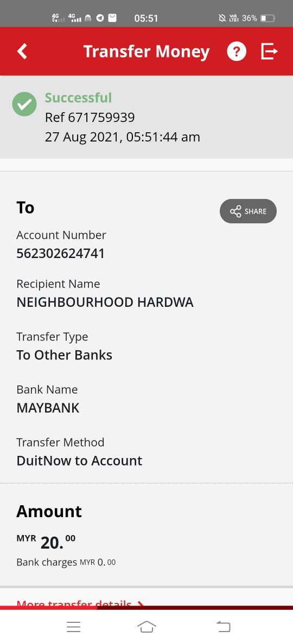Open help via the question mark icon
293x644 pixels.
click(237, 51)
